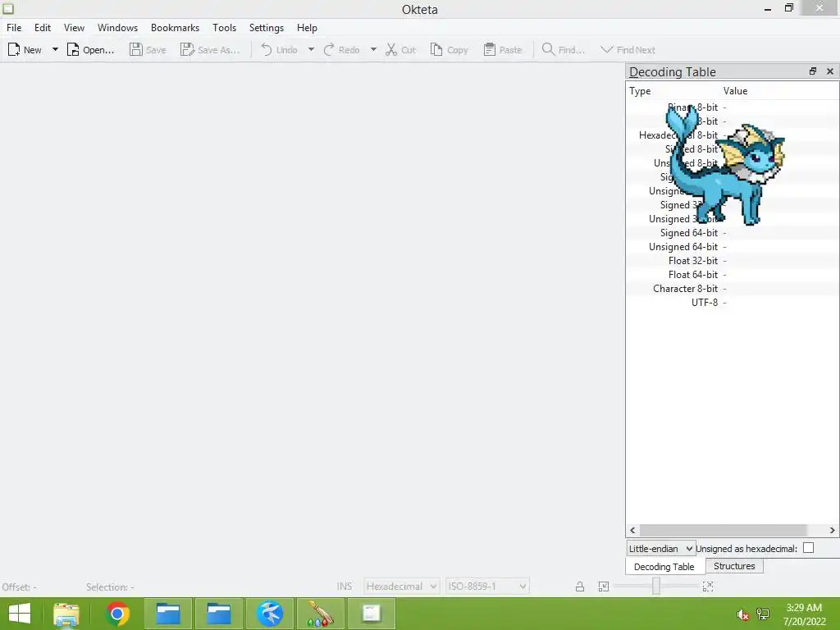Image resolution: width=840 pixels, height=630 pixels.
Task: Open the Help menu
Action: (307, 28)
